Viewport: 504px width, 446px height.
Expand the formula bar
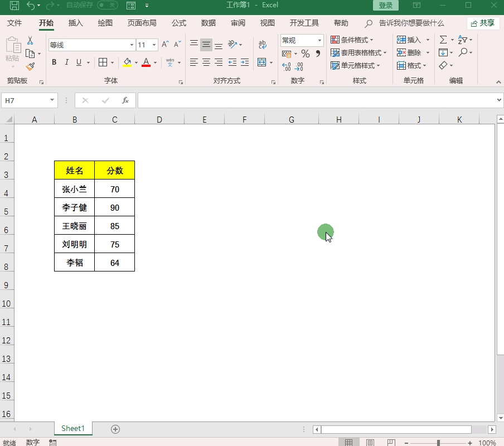pyautogui.click(x=499, y=100)
